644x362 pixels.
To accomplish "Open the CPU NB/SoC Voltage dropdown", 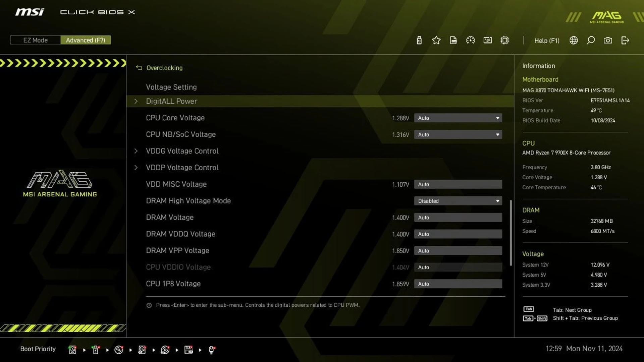I will click(x=458, y=134).
